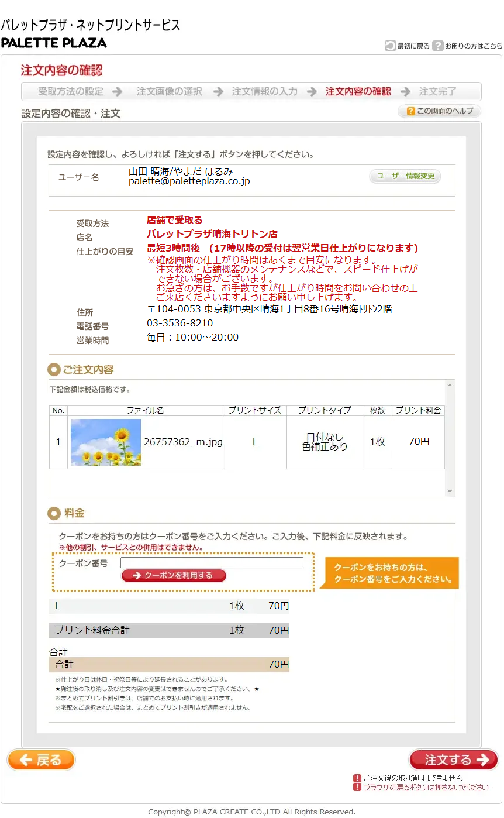Select the sunflower photo thumbnail
This screenshot has width=504, height=818.
pos(106,442)
